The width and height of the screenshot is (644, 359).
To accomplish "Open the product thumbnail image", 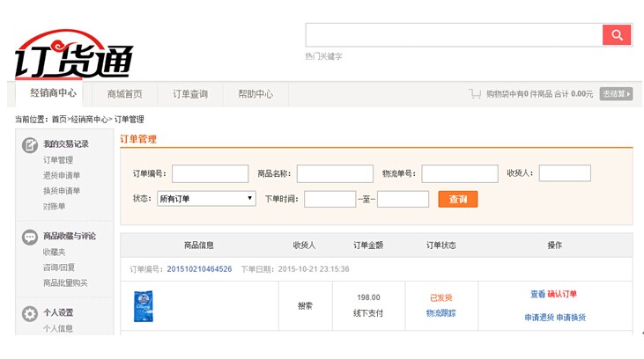I will click(x=142, y=307).
